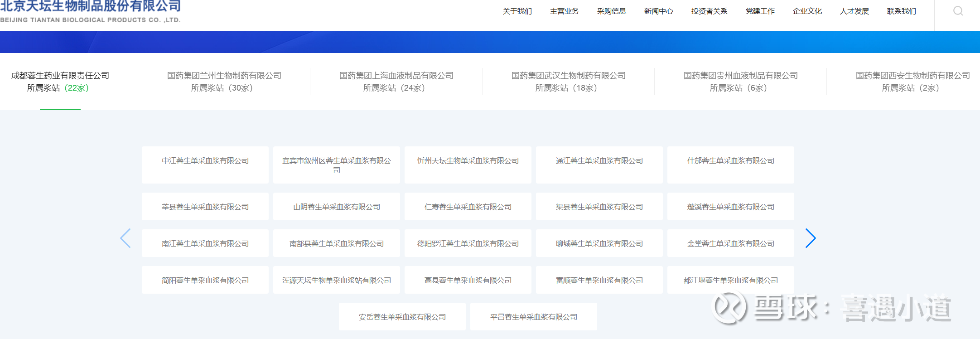Open 安岳蓉生单采血浆有限公司 card
This screenshot has height=339, width=980.
402,317
